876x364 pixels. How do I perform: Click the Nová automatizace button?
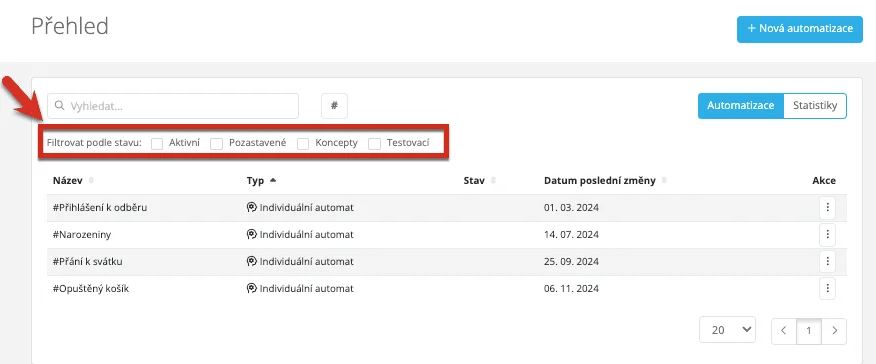coord(800,29)
